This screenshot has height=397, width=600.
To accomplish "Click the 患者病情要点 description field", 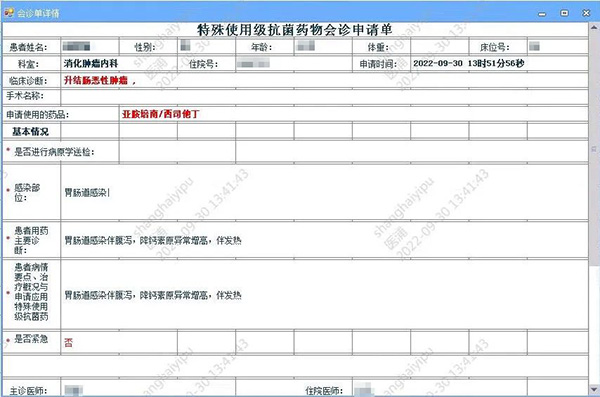I will (324, 294).
